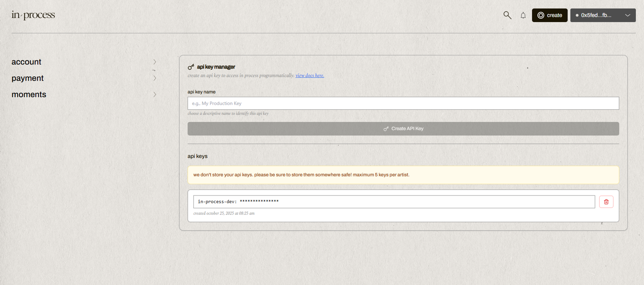Click the 0x5fed...fb... wallet address

point(596,15)
